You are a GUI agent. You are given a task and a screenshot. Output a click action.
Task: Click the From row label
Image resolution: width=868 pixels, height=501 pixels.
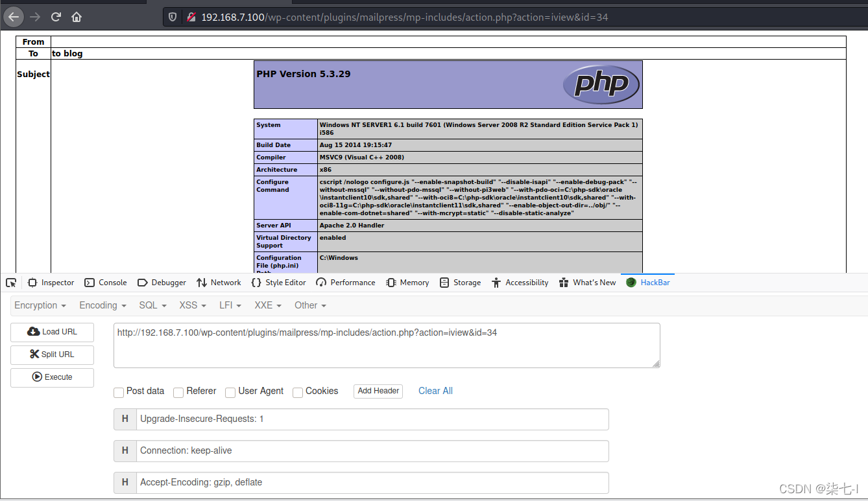coord(33,41)
